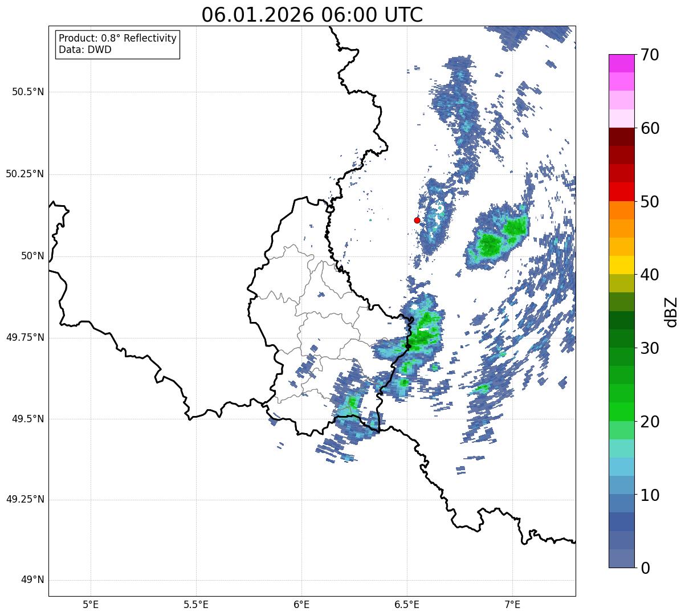Image resolution: width=685 pixels, height=616 pixels.
Task: Click the 49°N latitude label
Action: (x=32, y=580)
